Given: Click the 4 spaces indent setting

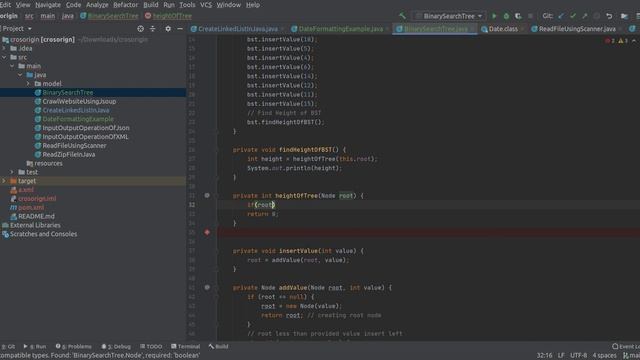Looking at the screenshot, I should 604,356.
